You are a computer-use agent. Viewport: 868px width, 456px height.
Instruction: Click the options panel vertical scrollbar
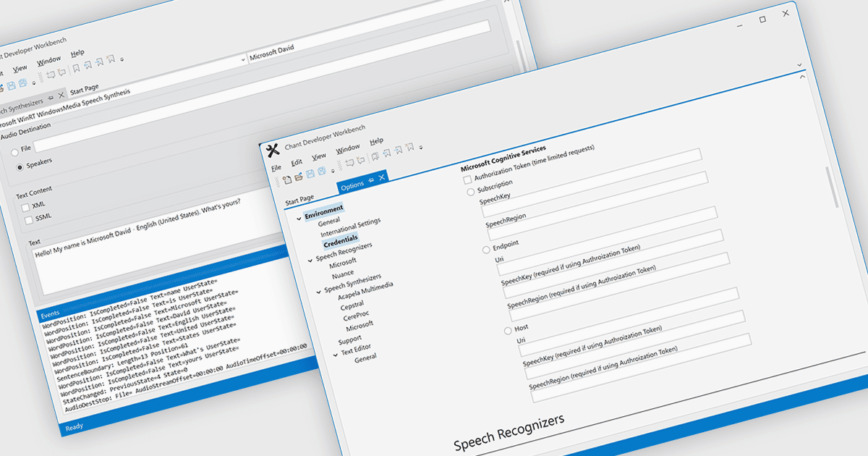(831, 186)
